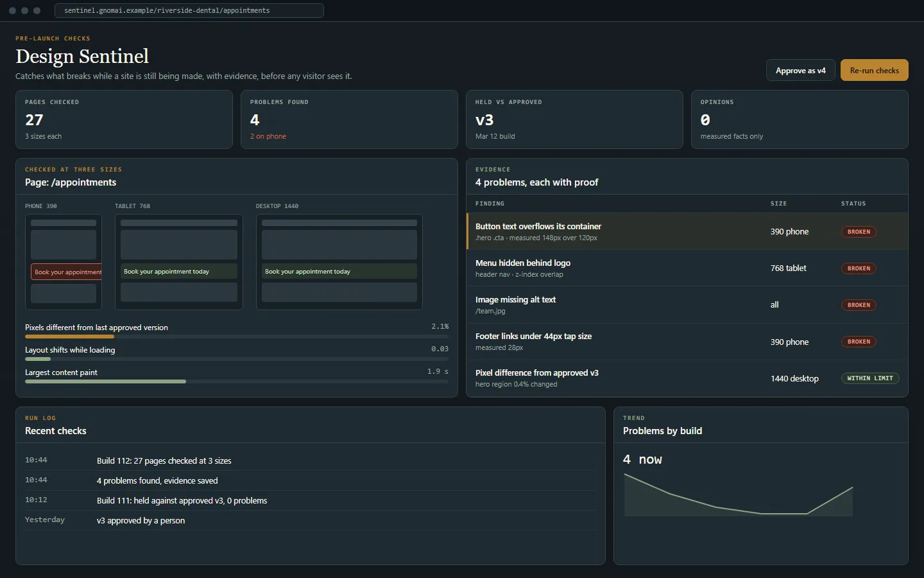Open log entry '4 problems found, evidence saved'

pyautogui.click(x=311, y=480)
